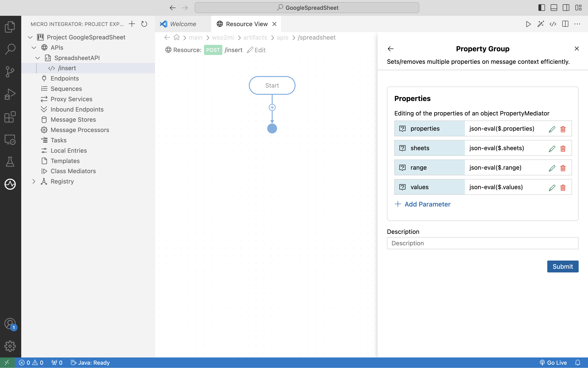
Task: Edit the range parameter row
Action: (x=552, y=168)
